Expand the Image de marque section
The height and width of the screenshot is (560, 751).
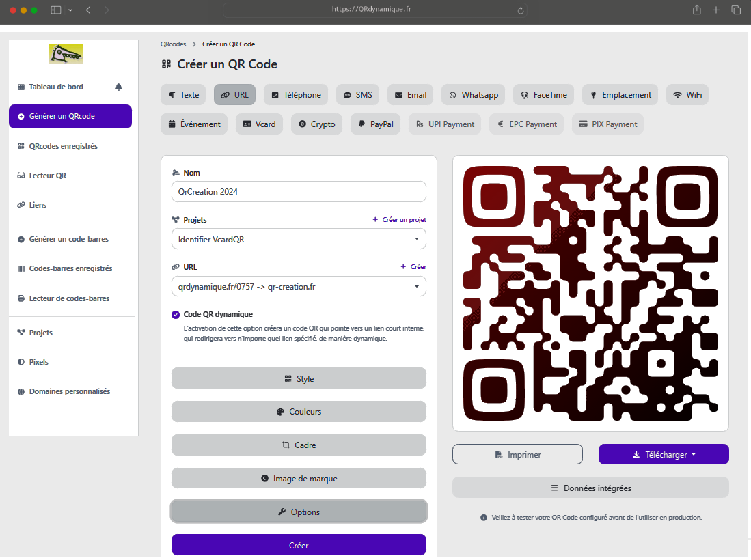pyautogui.click(x=299, y=479)
